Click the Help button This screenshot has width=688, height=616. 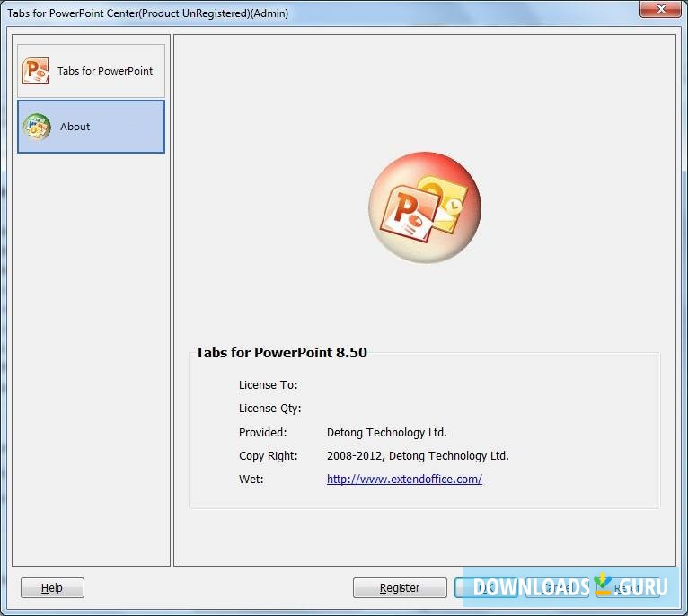(x=52, y=587)
